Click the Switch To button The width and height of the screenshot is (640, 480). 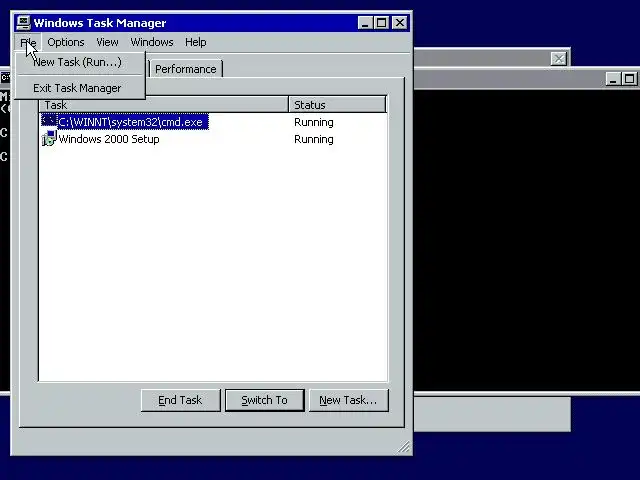264,400
